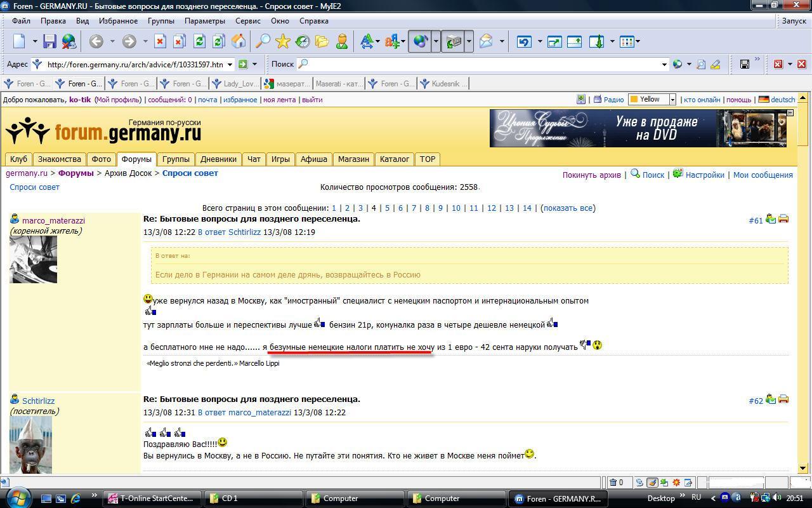Click the recycle bin icon in status bar
This screenshot has width=812, height=508.
[x=613, y=483]
